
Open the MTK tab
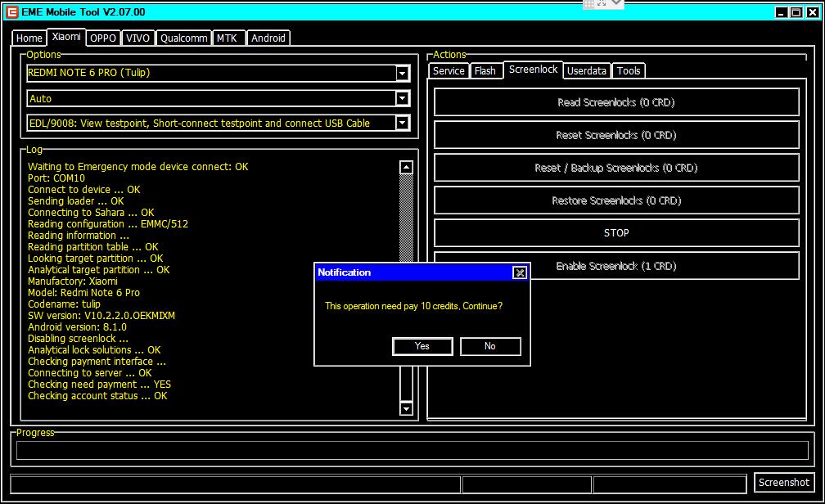point(228,38)
